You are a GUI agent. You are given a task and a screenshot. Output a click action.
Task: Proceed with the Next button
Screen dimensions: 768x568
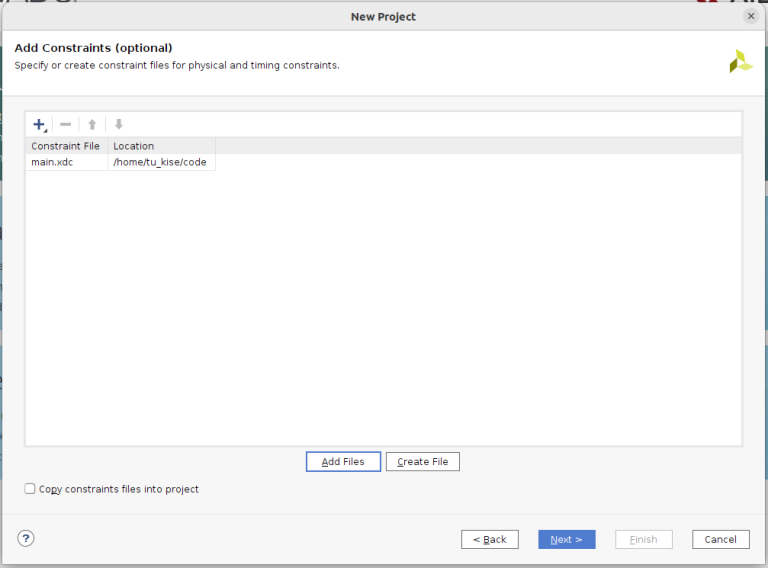[x=566, y=539]
